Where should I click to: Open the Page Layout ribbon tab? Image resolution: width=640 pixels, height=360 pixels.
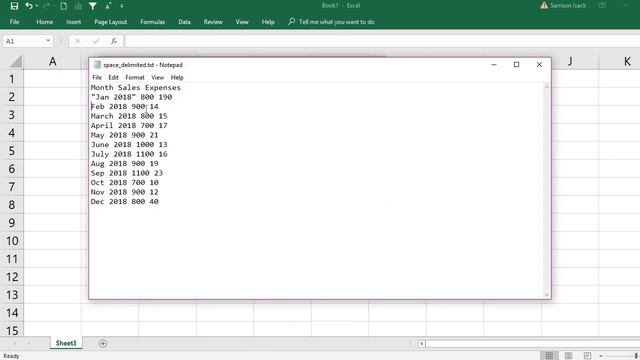(111, 22)
